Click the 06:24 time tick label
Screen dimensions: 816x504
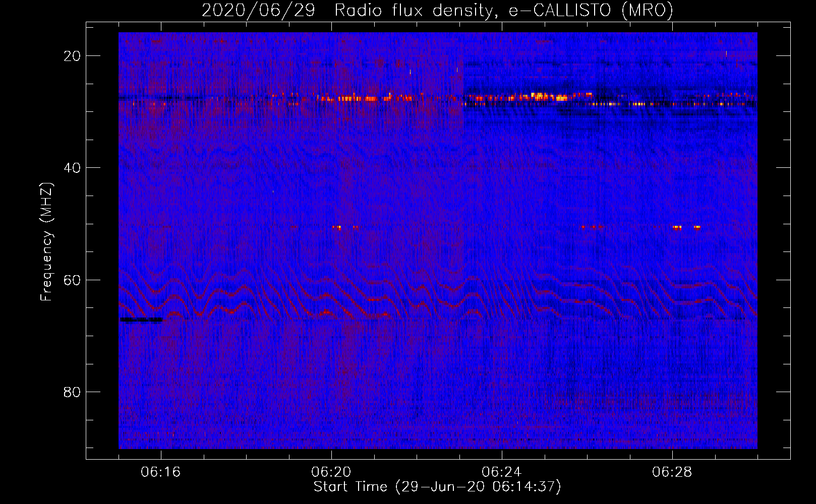click(502, 472)
